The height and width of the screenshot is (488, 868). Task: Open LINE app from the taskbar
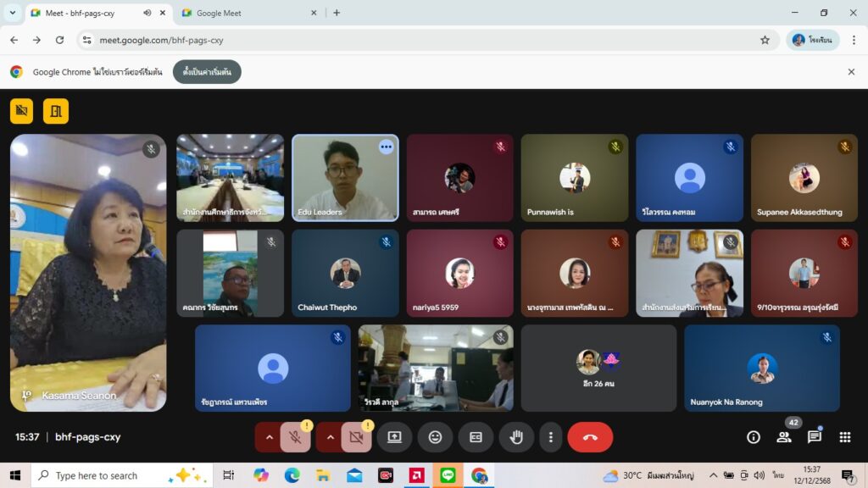(x=448, y=475)
